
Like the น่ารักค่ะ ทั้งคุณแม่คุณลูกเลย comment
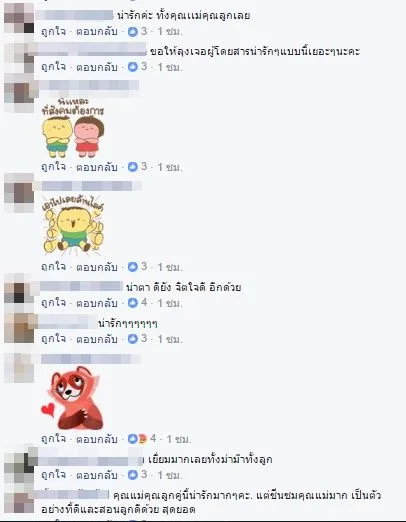tap(53, 31)
